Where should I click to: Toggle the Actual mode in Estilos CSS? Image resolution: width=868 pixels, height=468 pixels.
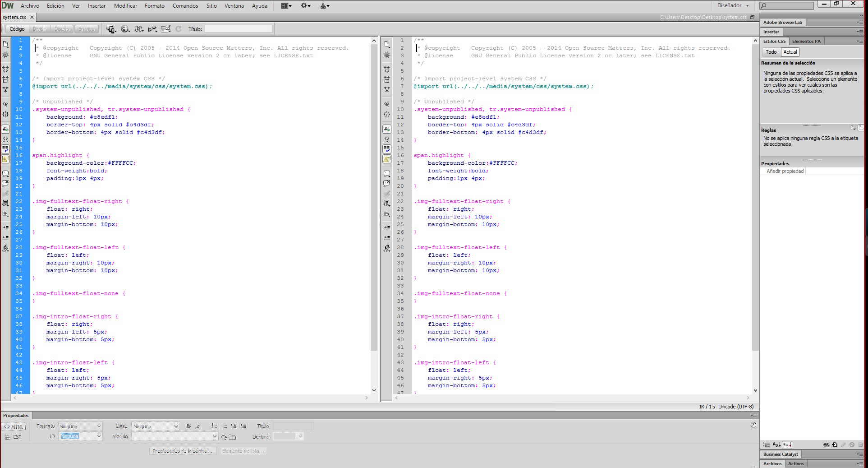[x=790, y=52]
